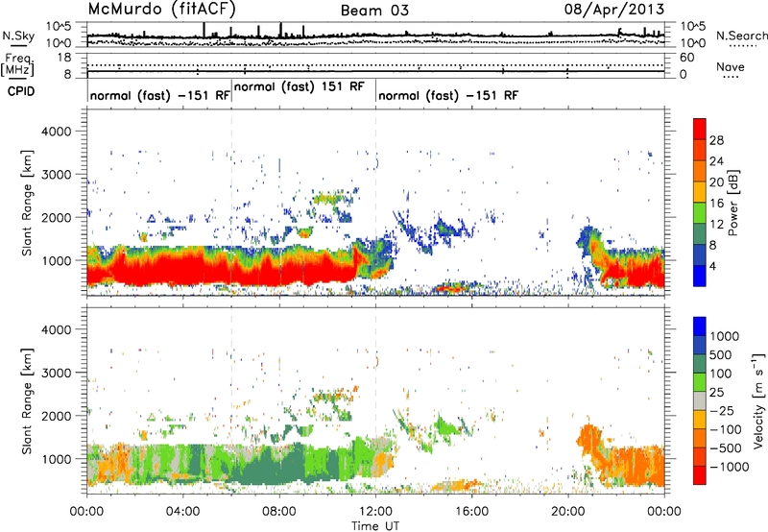Select the Freq. [MHz] axis label
This screenshot has height=532, width=768.
pyautogui.click(x=17, y=65)
